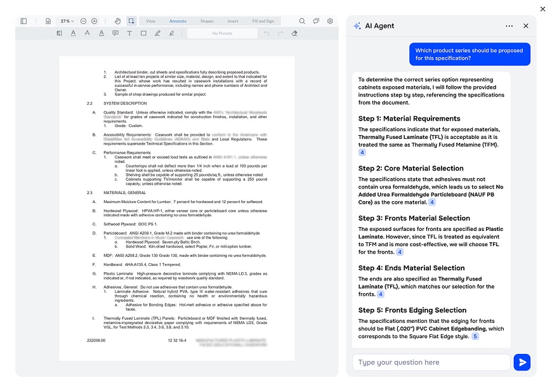Open citation 5 under Step 5
Image resolution: width=552 pixels, height=392 pixels.
[x=475, y=336]
